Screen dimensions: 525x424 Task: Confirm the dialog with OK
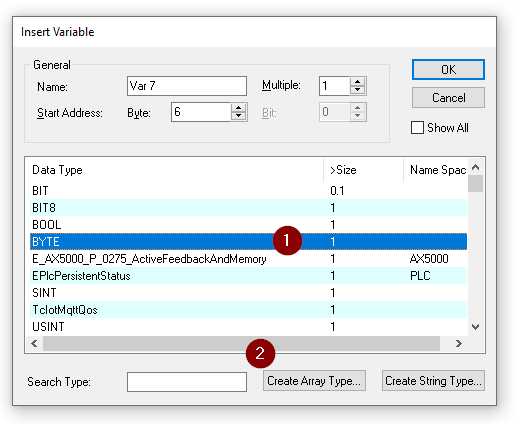tap(448, 70)
